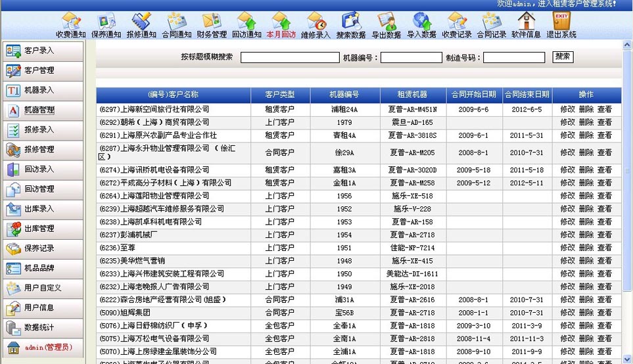633x364 pixels.
Task: Open 报修录入 in the sidebar
Action: 43,130
